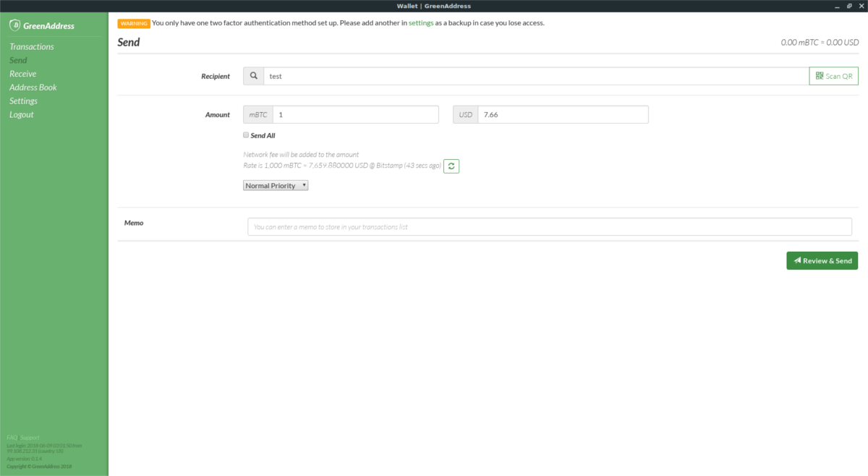Open the Support link in sidebar footer
868x476 pixels.
(x=30, y=438)
